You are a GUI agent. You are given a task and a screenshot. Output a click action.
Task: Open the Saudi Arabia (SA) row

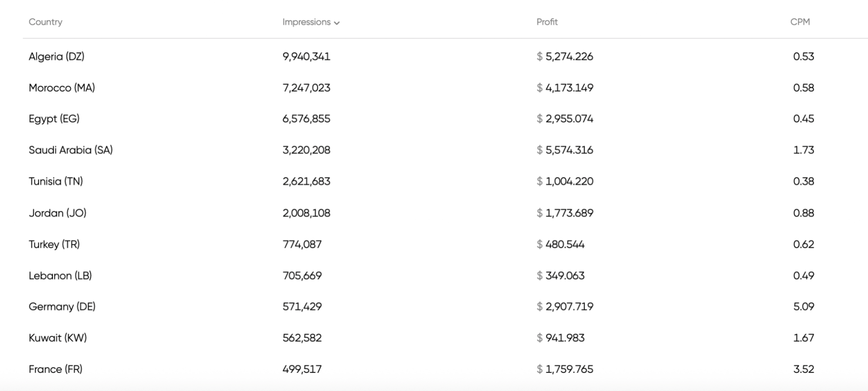pyautogui.click(x=71, y=150)
